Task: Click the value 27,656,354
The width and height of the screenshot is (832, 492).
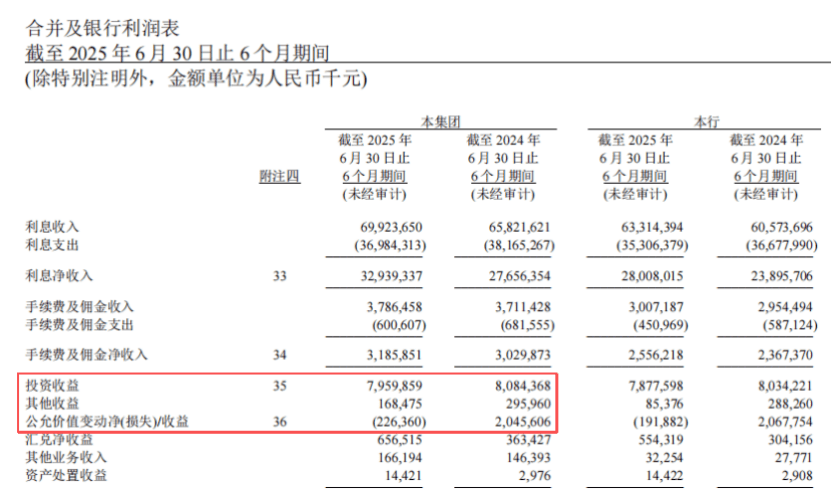Action: [519, 276]
